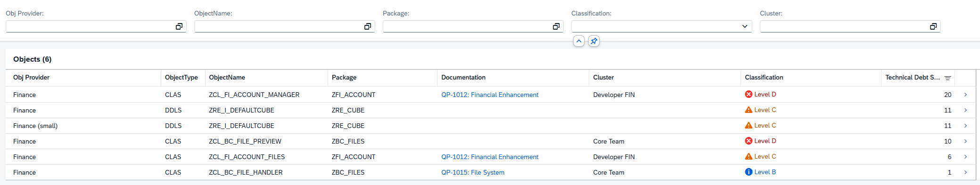Open QP-1012 link for ZCL_FI_ACCOUNT_MANAGER
This screenshot has width=980, height=185.
pyautogui.click(x=490, y=95)
